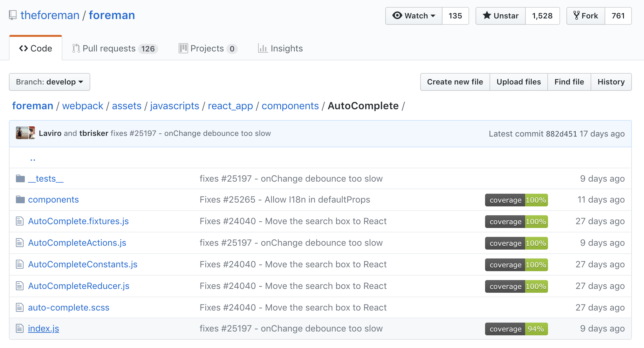This screenshot has width=644, height=348.
Task: Click the Laviro committer avatar thumbnail
Action: [22, 133]
